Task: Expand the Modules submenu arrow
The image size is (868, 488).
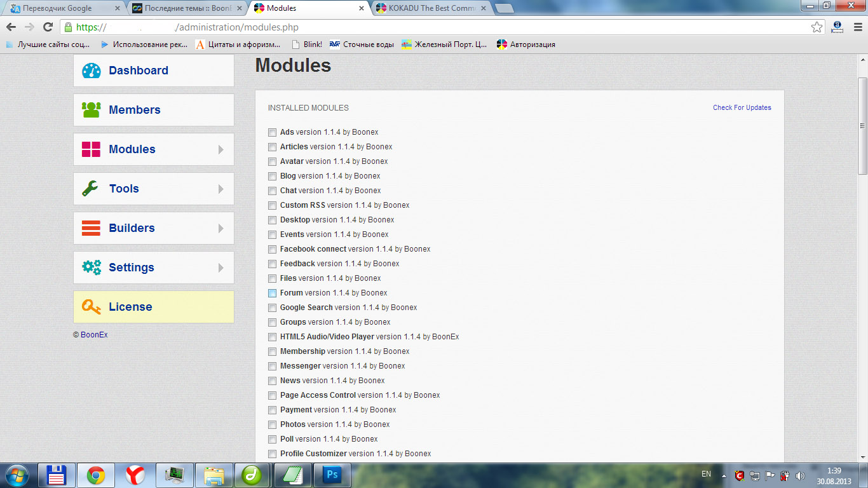Action: pos(221,149)
